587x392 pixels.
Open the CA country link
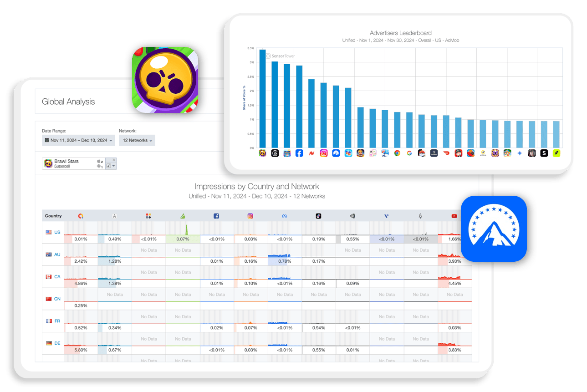pyautogui.click(x=57, y=277)
